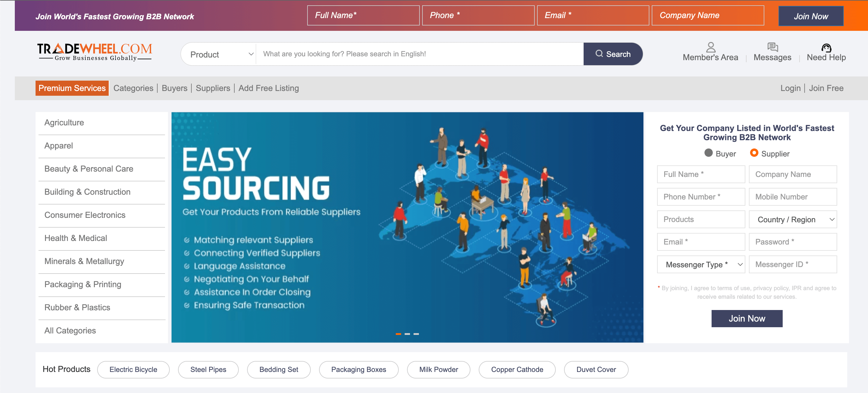This screenshot has height=393, width=868.
Task: Click the Search icon to find products
Action: tap(613, 54)
